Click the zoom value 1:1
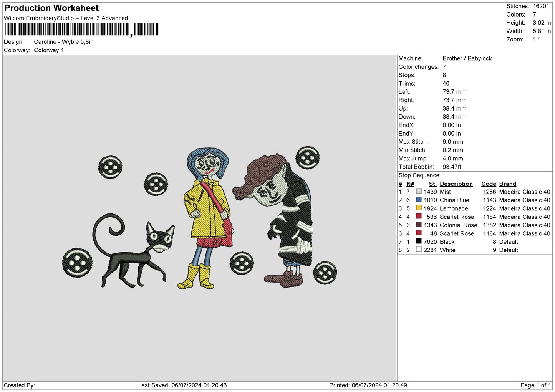Image resolution: width=555 pixels, height=392 pixels. pos(537,40)
